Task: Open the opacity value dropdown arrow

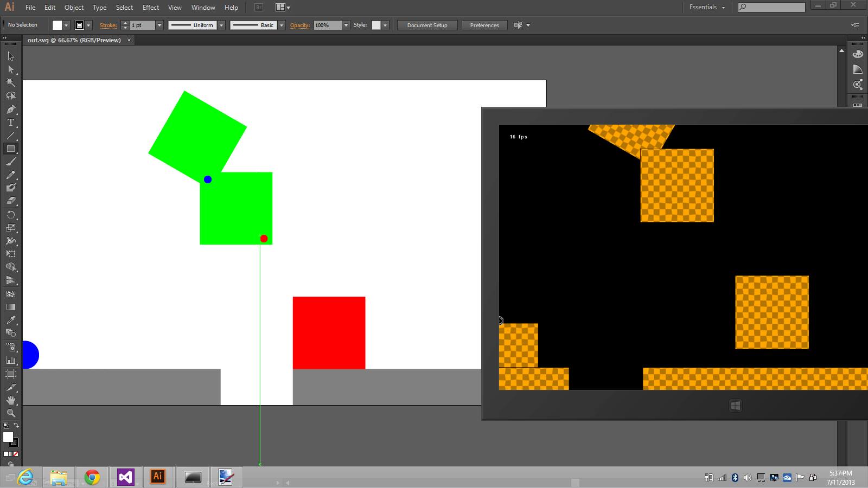Action: coord(346,25)
